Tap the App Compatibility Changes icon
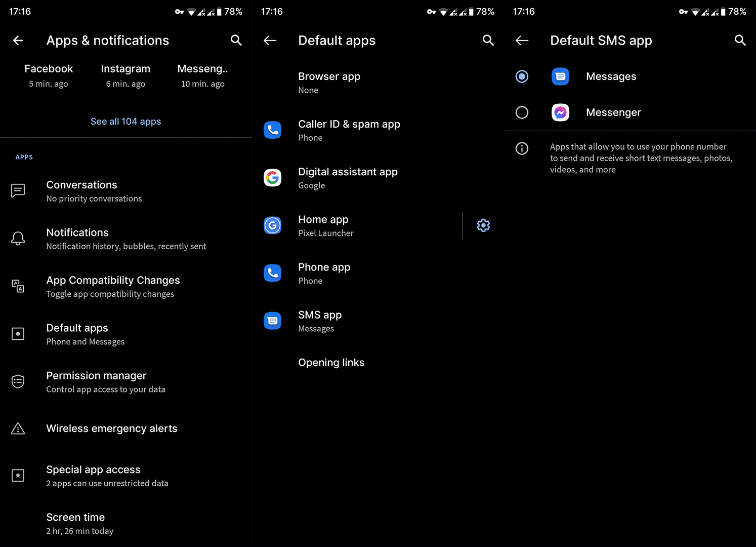The height and width of the screenshot is (547, 756). coord(18,286)
